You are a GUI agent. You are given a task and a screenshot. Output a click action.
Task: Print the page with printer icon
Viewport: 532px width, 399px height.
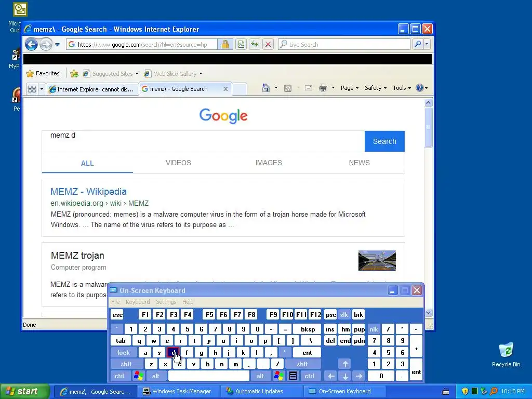(323, 88)
